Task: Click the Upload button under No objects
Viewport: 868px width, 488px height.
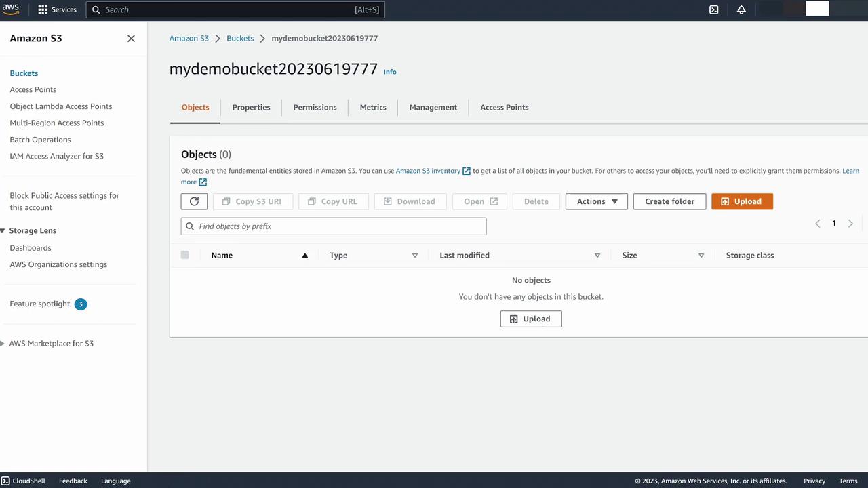Action: (531, 319)
